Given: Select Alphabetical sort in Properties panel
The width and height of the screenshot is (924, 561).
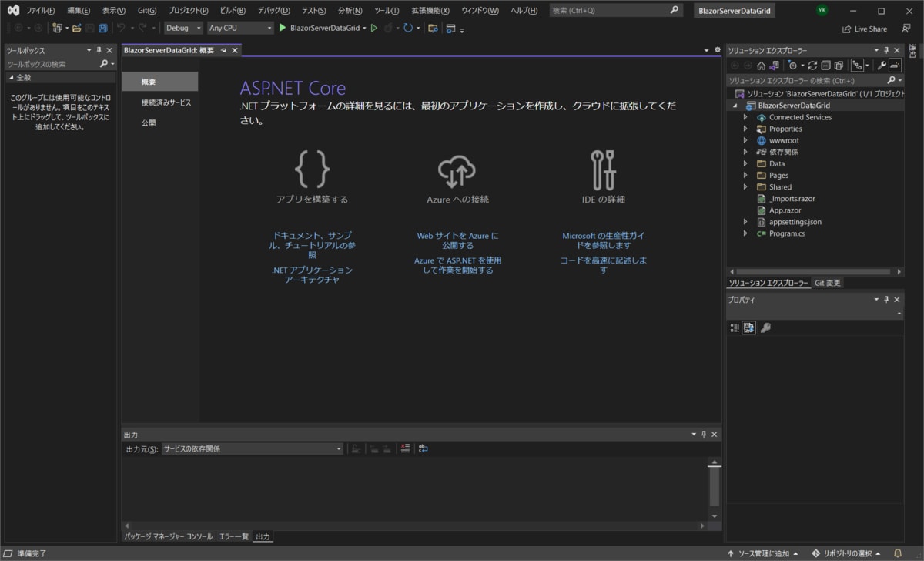Looking at the screenshot, I should (x=749, y=328).
